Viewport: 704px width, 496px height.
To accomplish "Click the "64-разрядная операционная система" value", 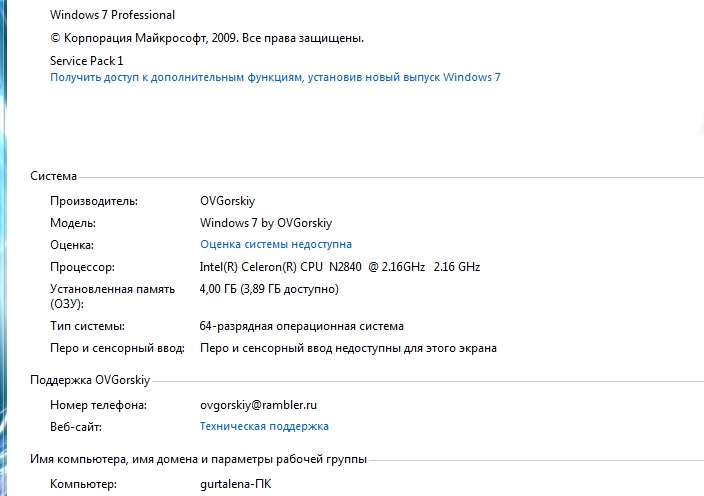I will (301, 326).
